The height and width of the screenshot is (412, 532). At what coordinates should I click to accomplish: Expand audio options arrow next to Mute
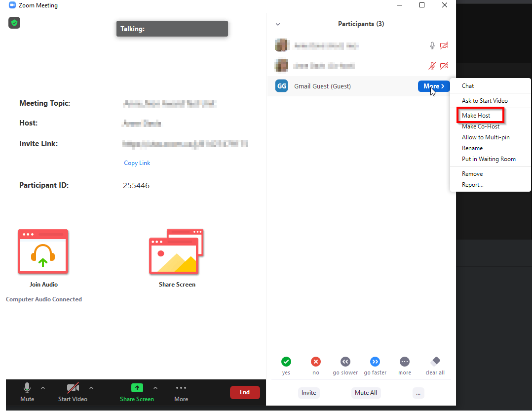43,387
